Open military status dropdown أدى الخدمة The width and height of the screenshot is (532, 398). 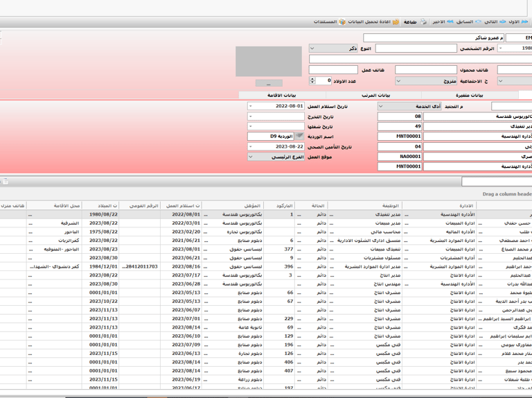coord(409,106)
